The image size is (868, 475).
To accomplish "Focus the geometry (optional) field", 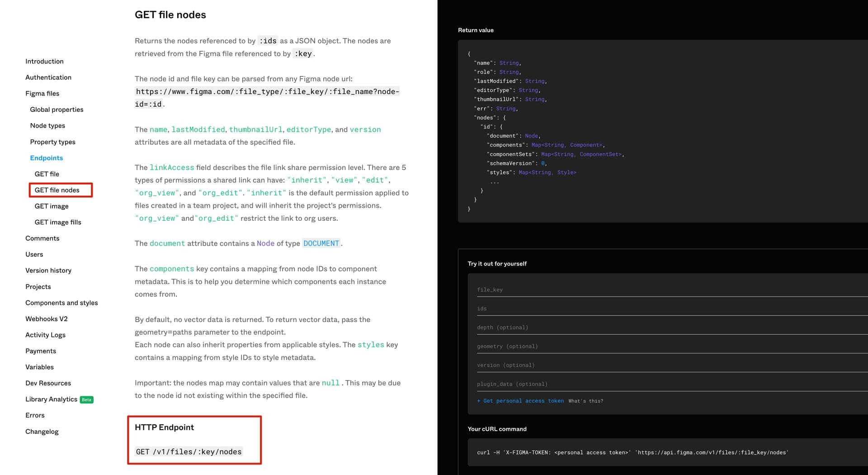I will coord(672,346).
